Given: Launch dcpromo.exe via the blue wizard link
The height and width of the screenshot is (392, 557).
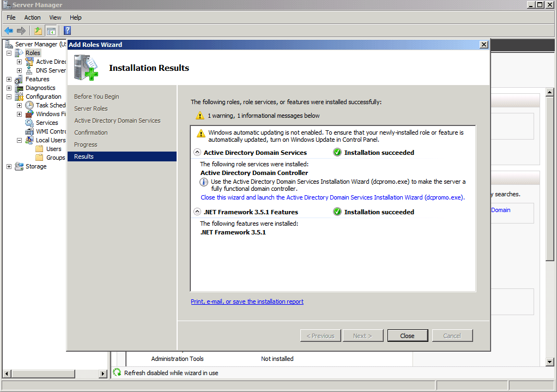Looking at the screenshot, I should tap(332, 197).
